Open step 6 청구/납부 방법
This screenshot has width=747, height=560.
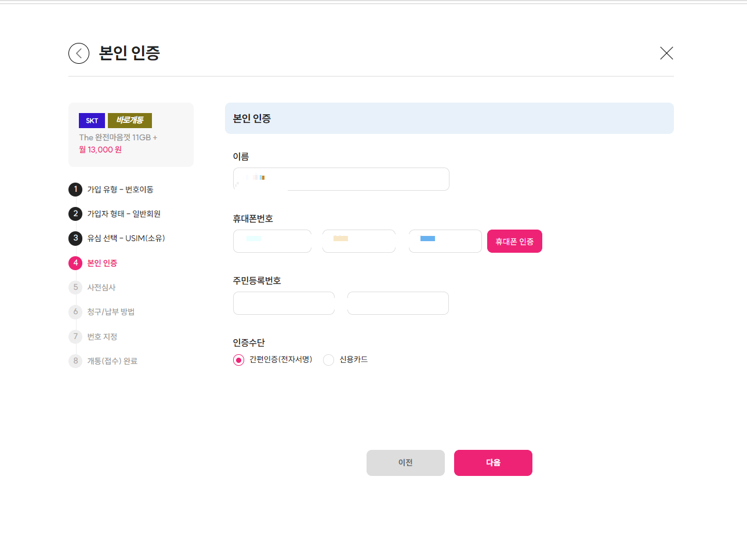(75, 311)
